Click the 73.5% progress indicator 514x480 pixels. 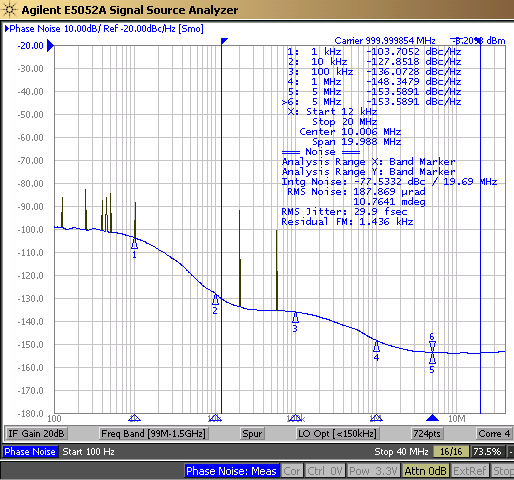click(x=487, y=452)
